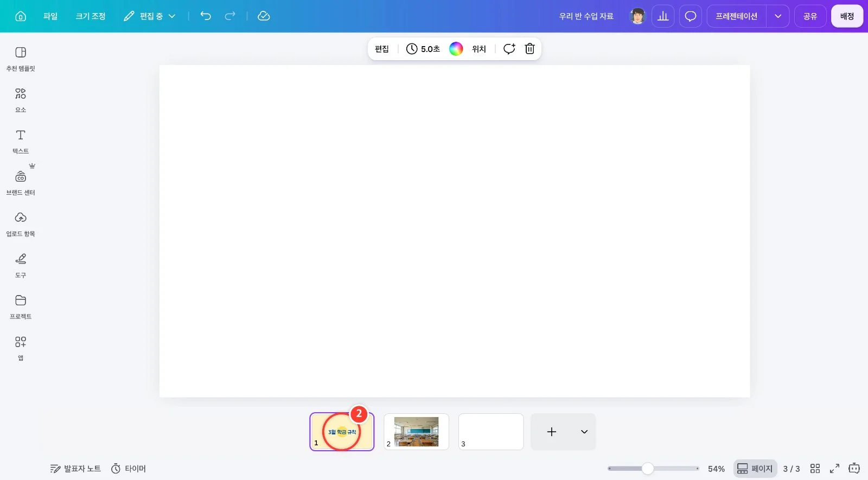This screenshot has height=480, width=868.
Task: Open the assistant robot icon
Action: coord(854,468)
